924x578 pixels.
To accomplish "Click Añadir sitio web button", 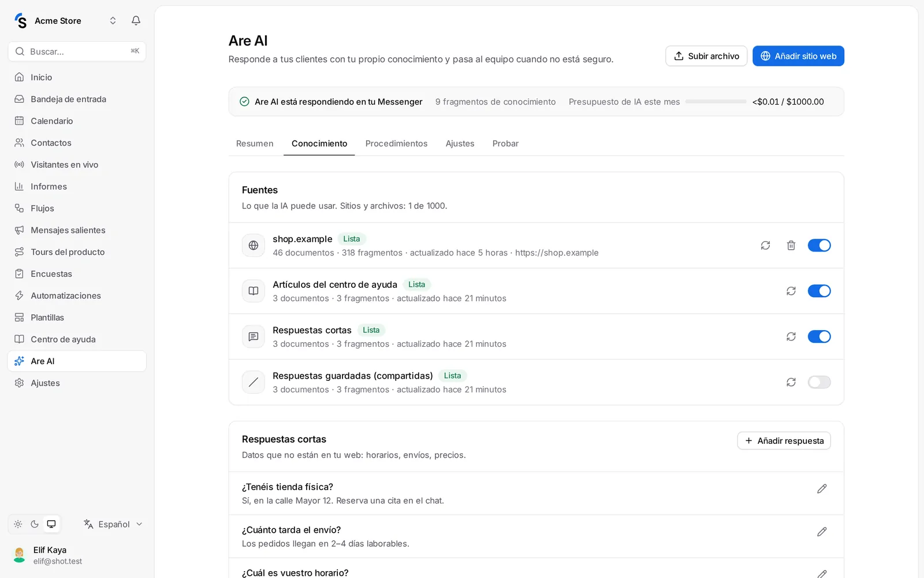I will [798, 56].
